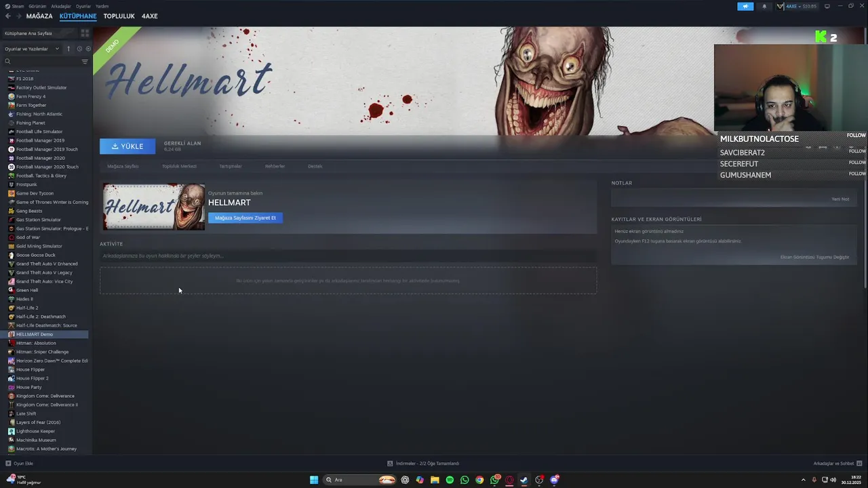This screenshot has width=868, height=488.
Task: Open Discord from the taskbar
Action: (554, 480)
